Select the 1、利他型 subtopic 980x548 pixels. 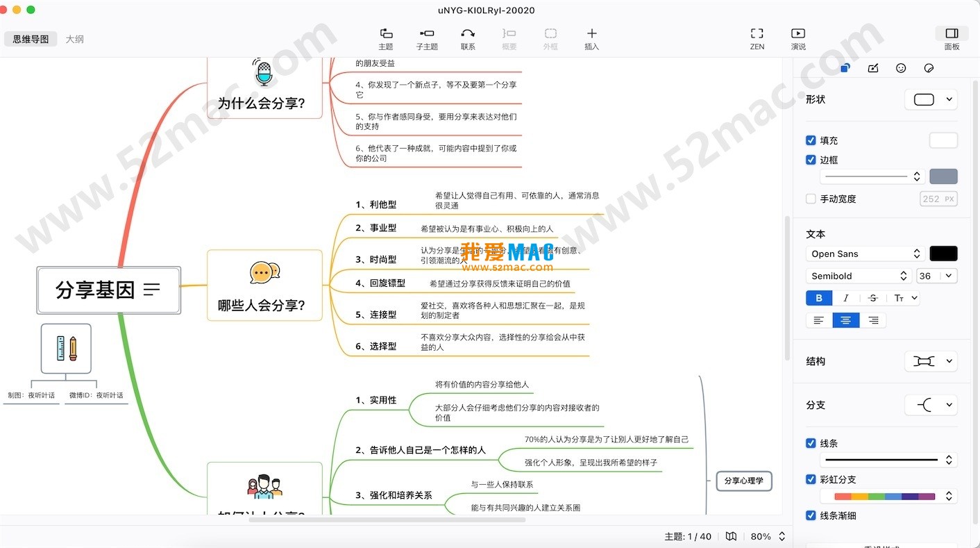tap(376, 205)
